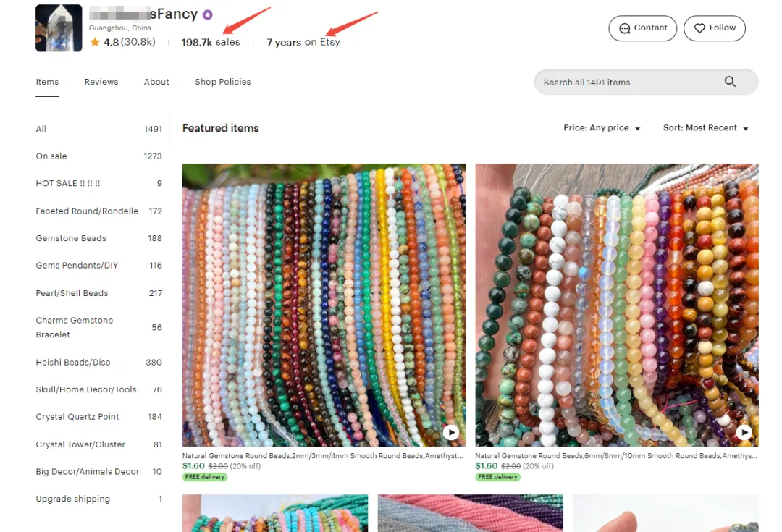The width and height of the screenshot is (782, 532).
Task: Click the shop avatar crystal image
Action: pos(59,28)
